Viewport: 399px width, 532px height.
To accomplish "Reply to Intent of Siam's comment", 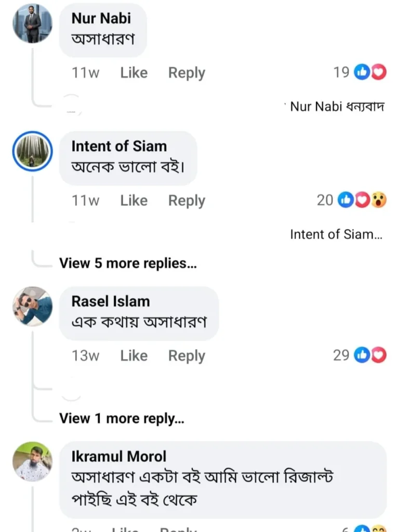I will pyautogui.click(x=187, y=201).
